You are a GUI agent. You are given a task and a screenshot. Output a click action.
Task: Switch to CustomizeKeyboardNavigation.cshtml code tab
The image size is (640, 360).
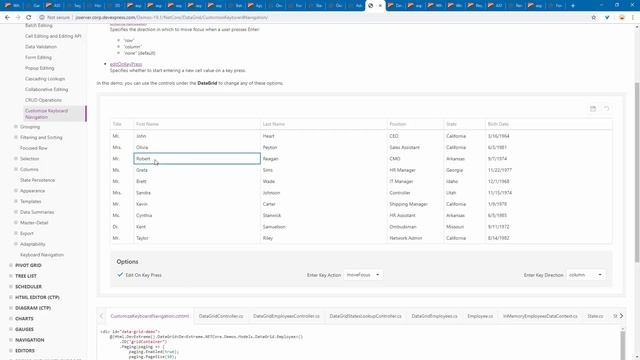click(150, 316)
